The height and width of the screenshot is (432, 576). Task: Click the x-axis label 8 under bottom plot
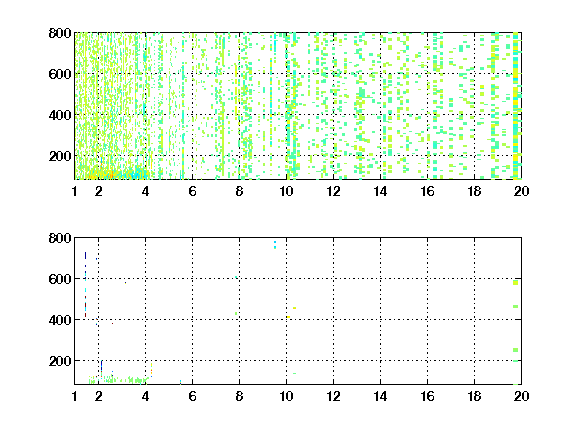(240, 396)
